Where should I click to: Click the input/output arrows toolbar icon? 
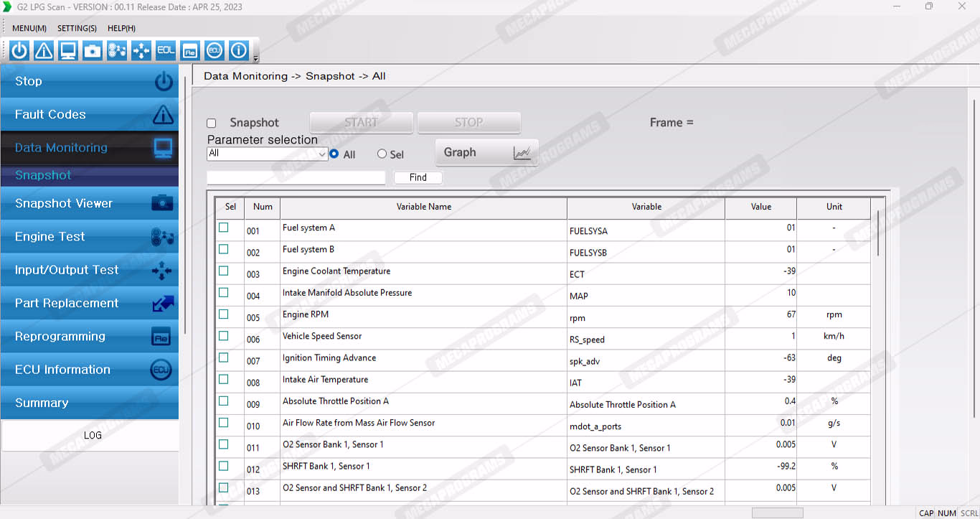(141, 50)
